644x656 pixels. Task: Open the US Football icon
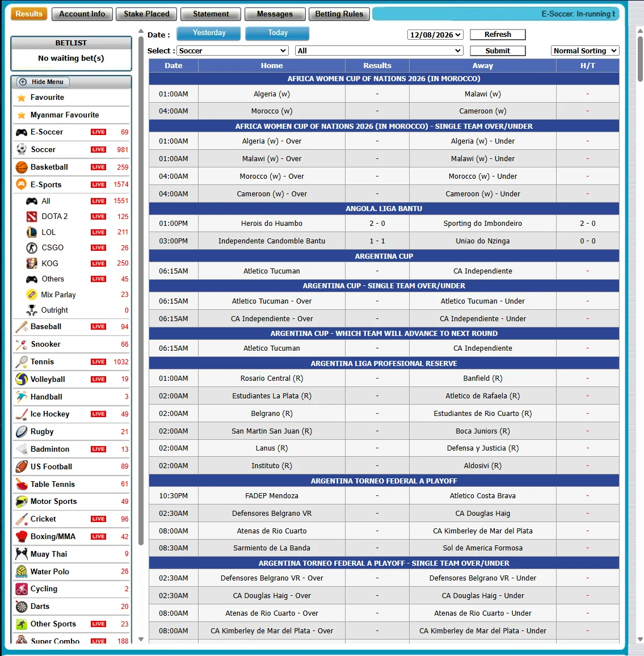(x=22, y=466)
